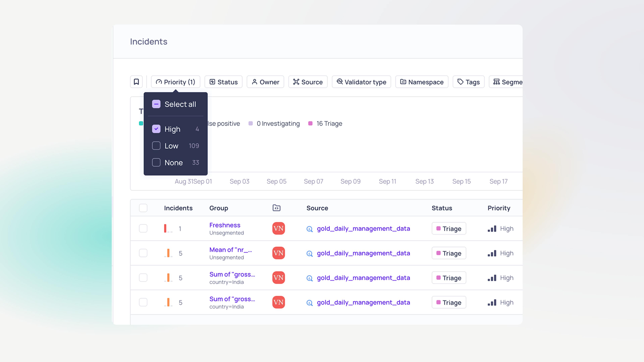Uncheck the High priority checkbox
Image resolution: width=644 pixels, height=362 pixels.
[x=156, y=129]
